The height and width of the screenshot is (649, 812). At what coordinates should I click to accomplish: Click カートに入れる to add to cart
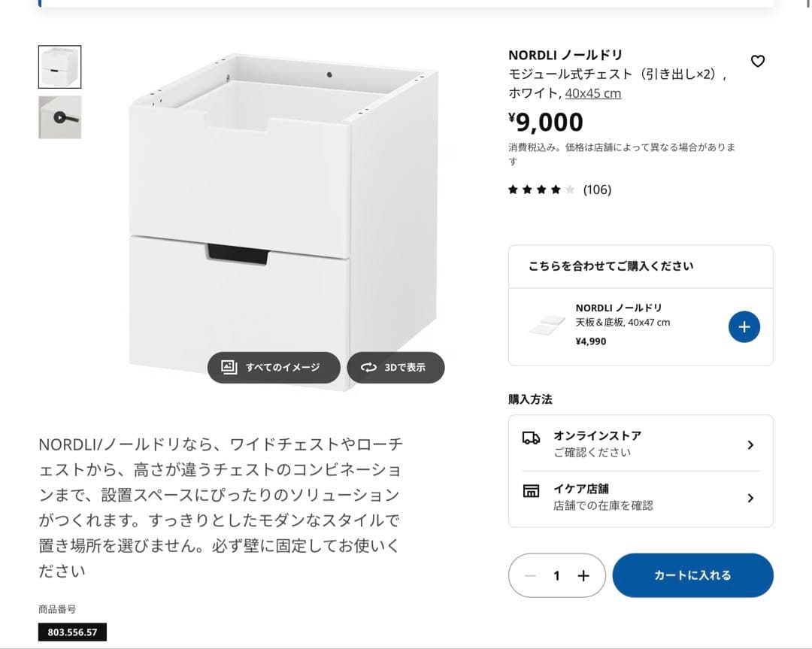click(692, 575)
